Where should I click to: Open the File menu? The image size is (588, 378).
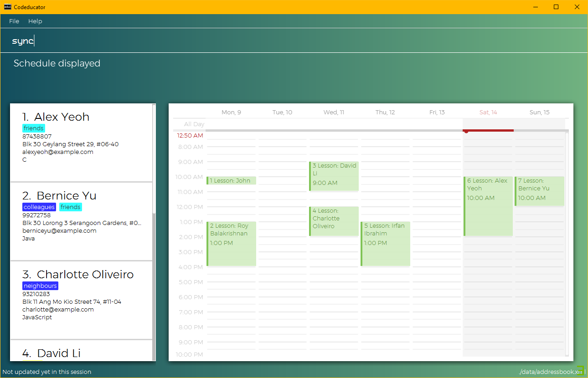tap(14, 21)
